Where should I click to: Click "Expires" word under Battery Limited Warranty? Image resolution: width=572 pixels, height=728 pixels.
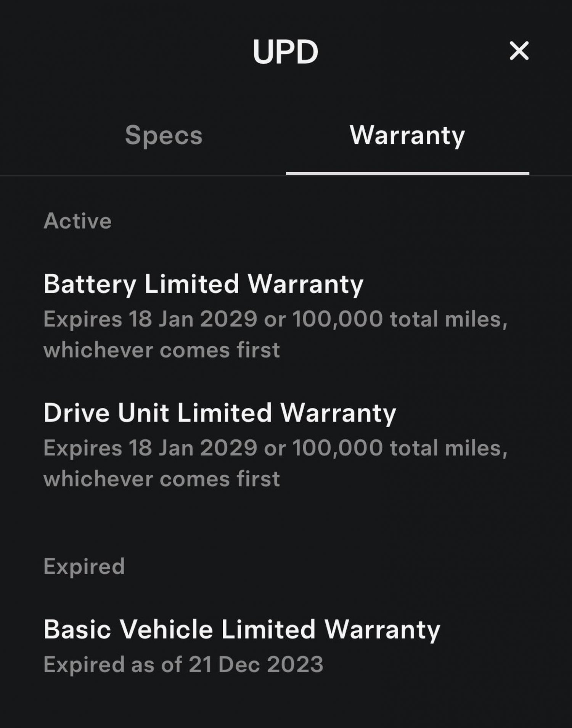[82, 319]
